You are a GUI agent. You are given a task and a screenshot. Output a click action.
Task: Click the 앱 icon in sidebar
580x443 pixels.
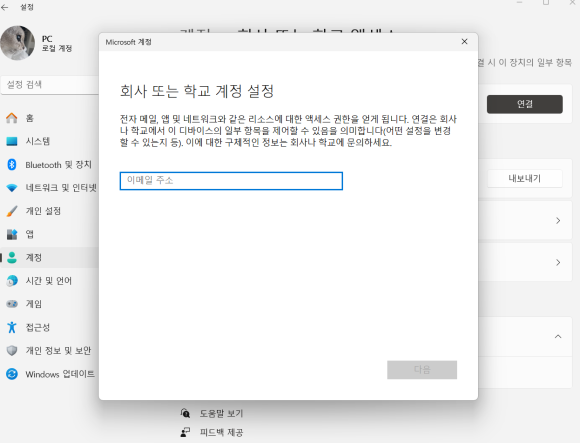click(12, 234)
